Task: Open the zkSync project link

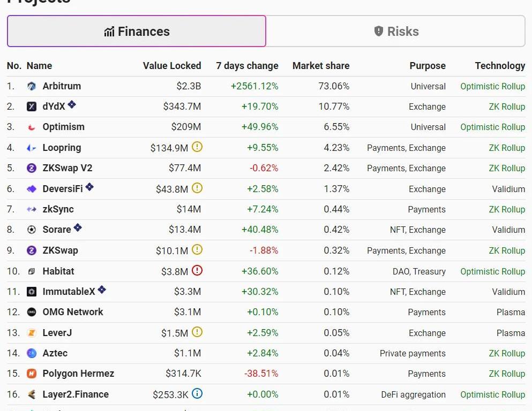Action: click(x=58, y=209)
